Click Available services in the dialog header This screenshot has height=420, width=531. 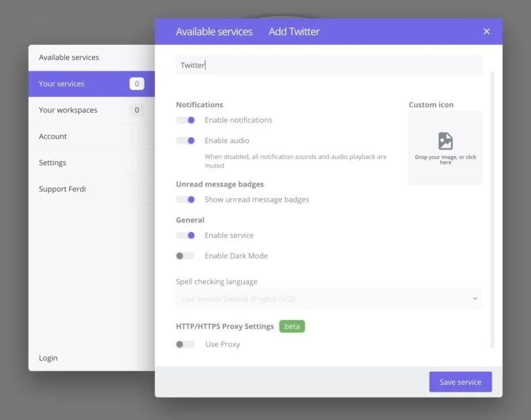[x=214, y=32]
